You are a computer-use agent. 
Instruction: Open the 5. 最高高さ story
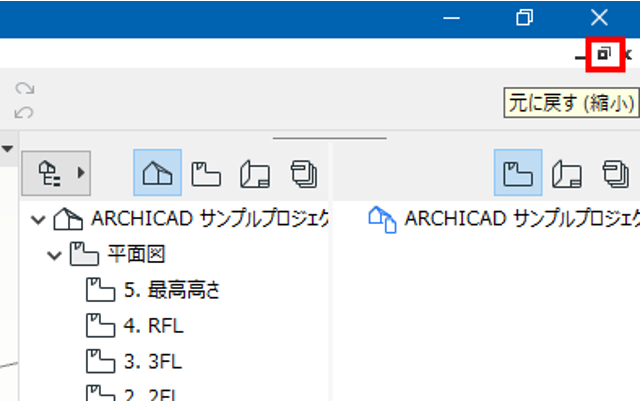coord(172,290)
